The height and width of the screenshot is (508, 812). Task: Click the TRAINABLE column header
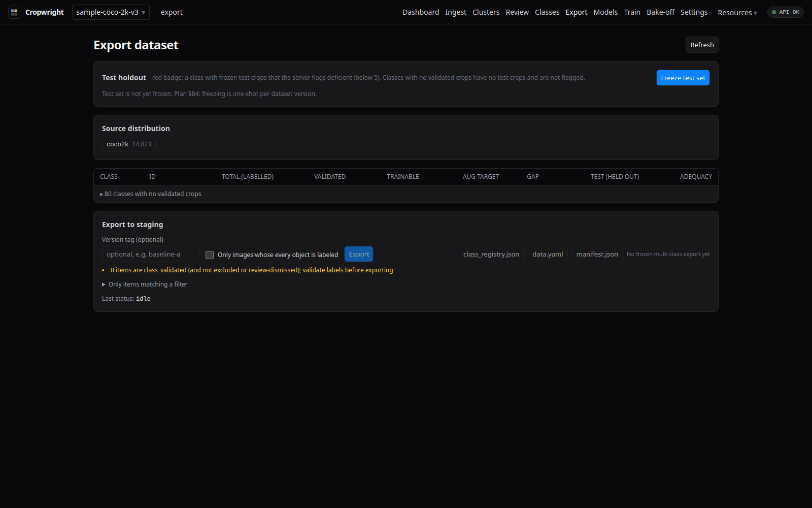point(403,177)
